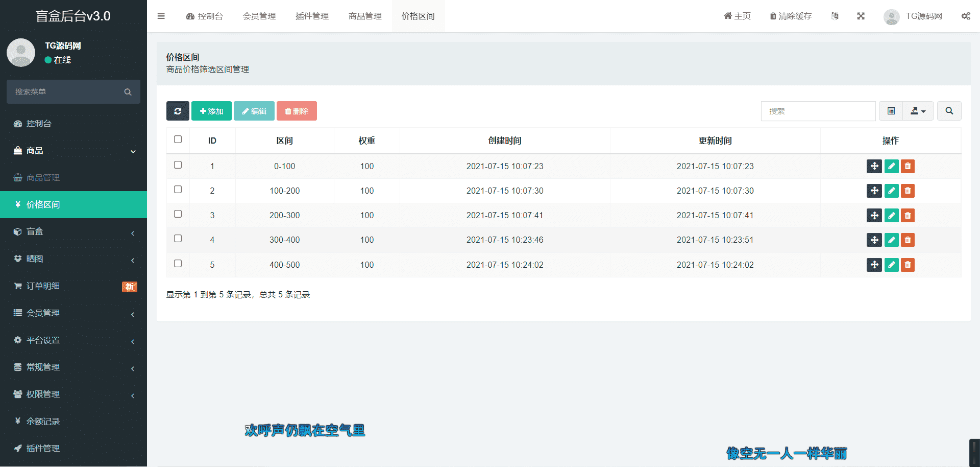
Task: Tick checkbox for row with range 200-300
Action: click(178, 214)
